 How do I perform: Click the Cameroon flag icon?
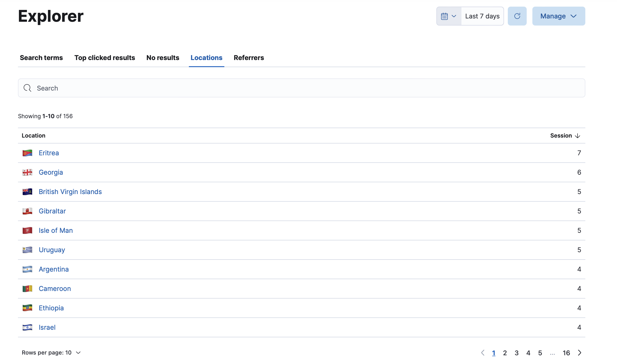[x=27, y=288]
